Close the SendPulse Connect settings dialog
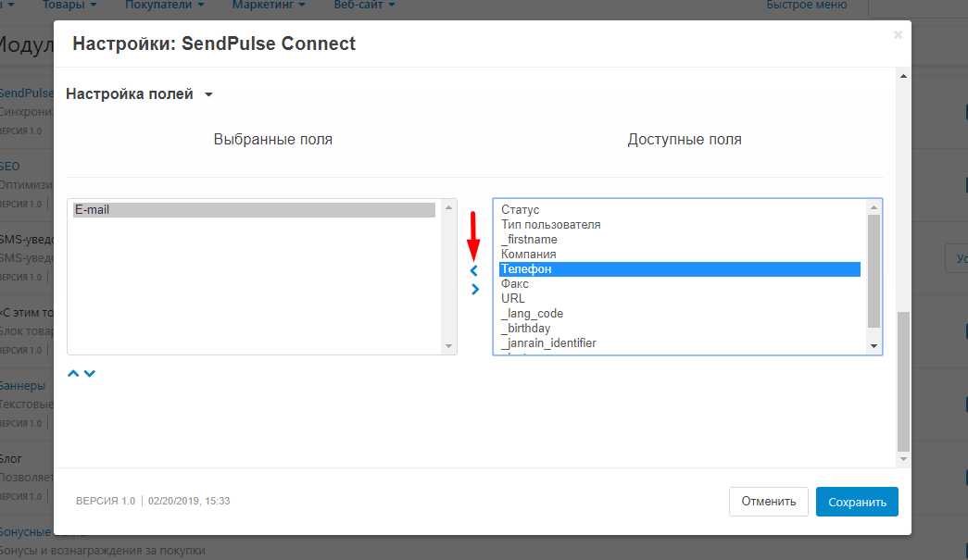Screen dimensions: 968x560 point(897,35)
